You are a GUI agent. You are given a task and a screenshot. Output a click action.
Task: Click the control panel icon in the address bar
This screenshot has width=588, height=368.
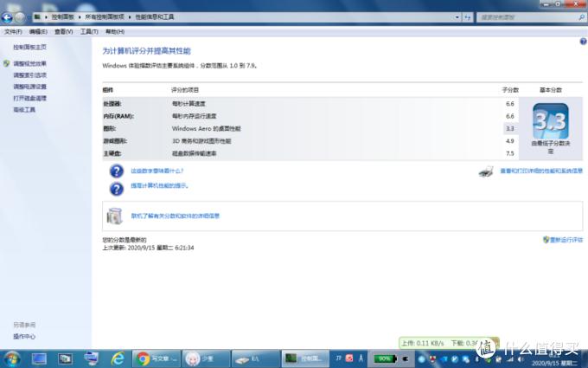pos(37,17)
